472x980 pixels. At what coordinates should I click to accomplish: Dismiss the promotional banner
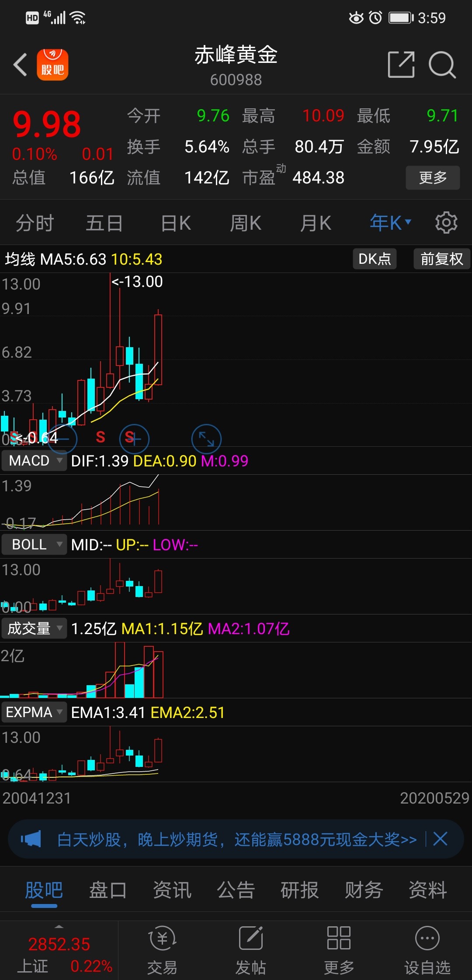(x=440, y=839)
